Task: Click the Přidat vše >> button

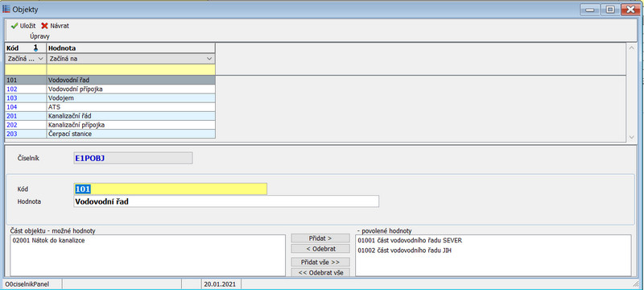Action: point(320,262)
